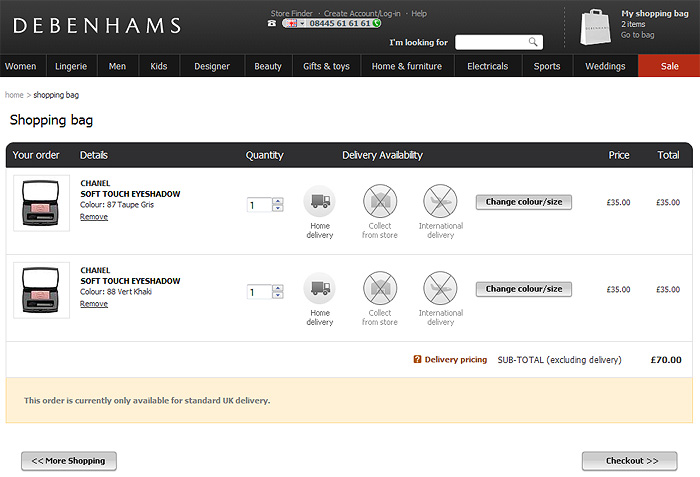The height and width of the screenshot is (477, 700).
Task: Click the 08445 61 61 61 phone number
Action: point(339,23)
